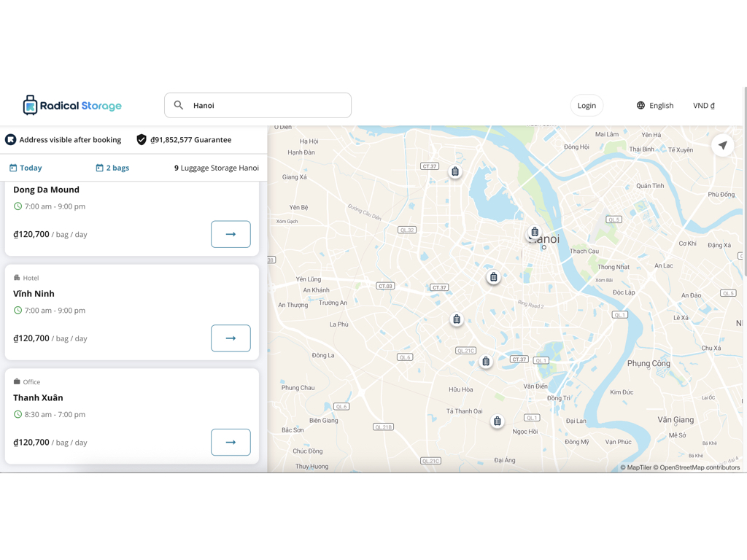Click the Radical Storage logo
747x560 pixels.
[x=72, y=106]
